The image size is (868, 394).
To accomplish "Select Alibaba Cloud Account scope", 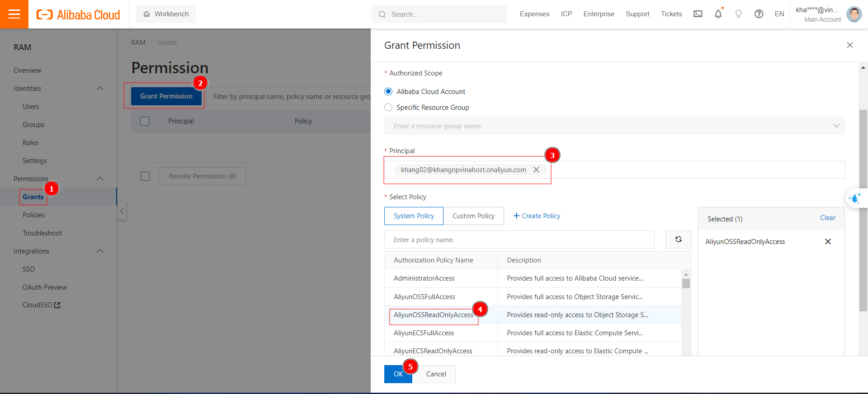I will pyautogui.click(x=388, y=92).
